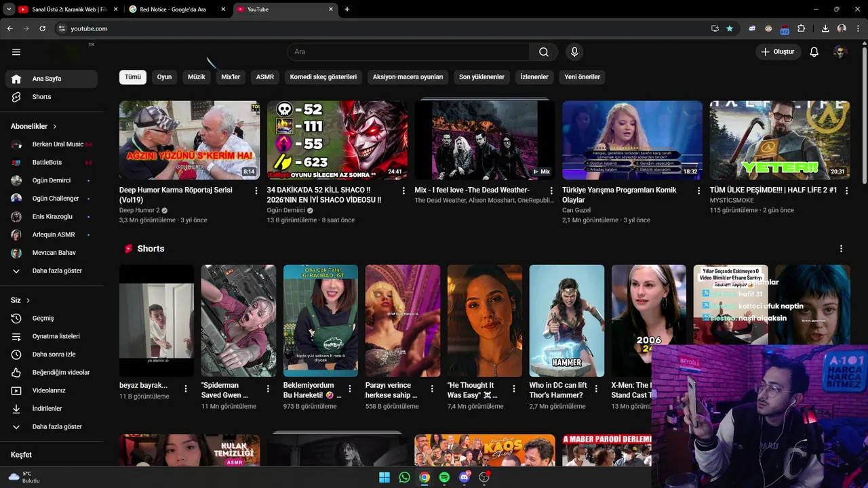Open Daha sonra izle list
Screen dimensions: 868x488
[52, 354]
